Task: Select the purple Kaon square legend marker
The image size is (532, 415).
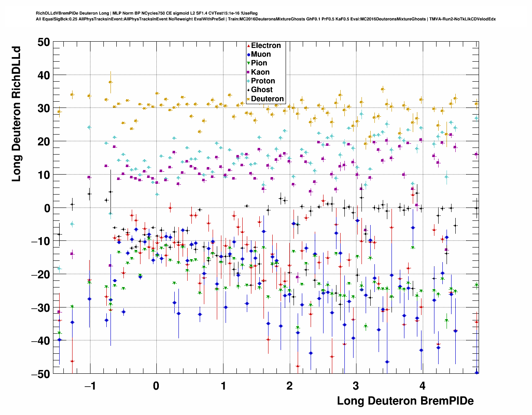Action: 248,72
